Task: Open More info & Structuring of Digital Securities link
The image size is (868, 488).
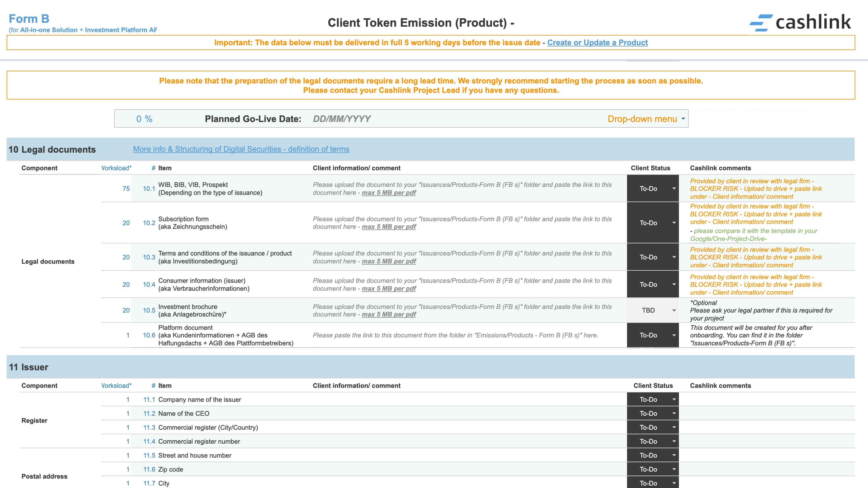Action: pyautogui.click(x=241, y=149)
